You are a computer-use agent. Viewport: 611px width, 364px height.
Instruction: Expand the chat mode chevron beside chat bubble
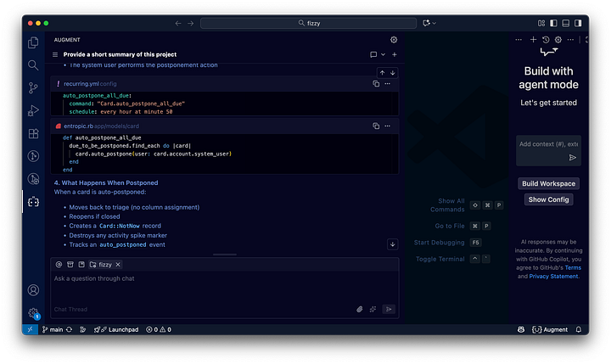[383, 54]
